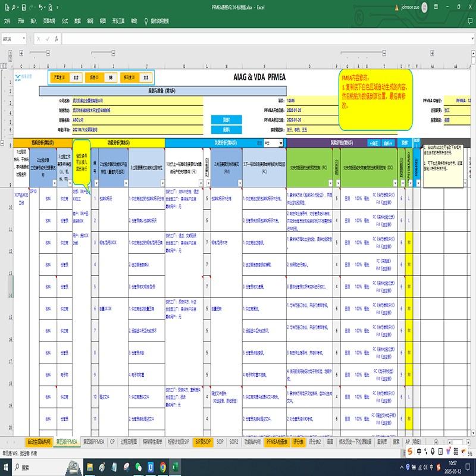This screenshot has width=476, height=476.
Task: Collapse the column group ending above column H
Action: (x=113, y=53)
